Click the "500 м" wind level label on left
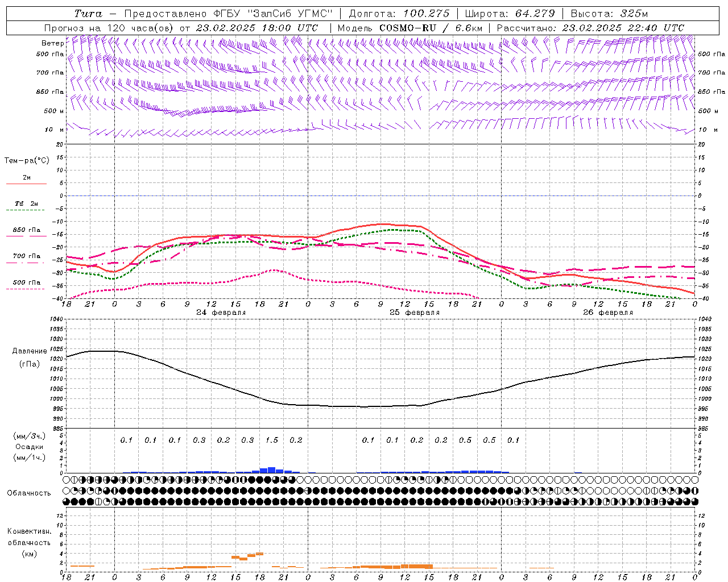Image resolution: width=728 pixels, height=582 pixels. (54, 111)
